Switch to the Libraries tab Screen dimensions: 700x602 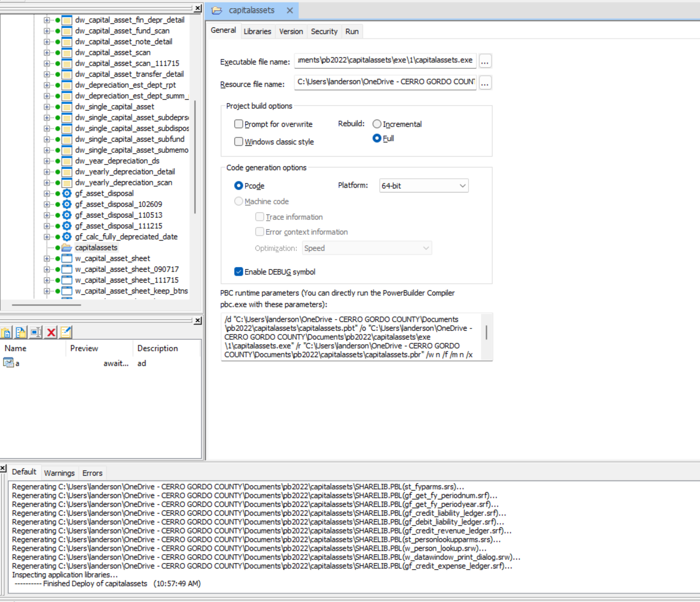click(x=257, y=31)
